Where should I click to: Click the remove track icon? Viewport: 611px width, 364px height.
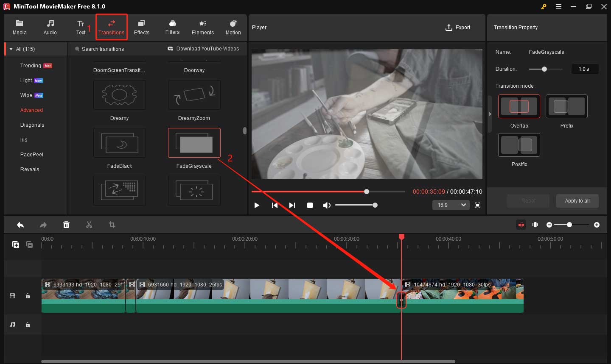tap(29, 245)
